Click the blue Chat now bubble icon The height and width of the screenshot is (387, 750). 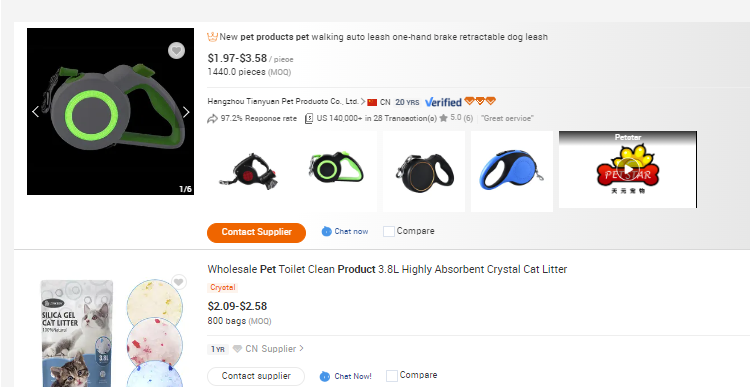coord(326,232)
